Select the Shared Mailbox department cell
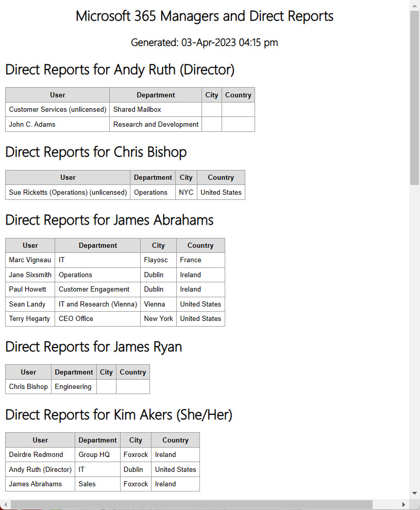420x510 pixels. 156,110
